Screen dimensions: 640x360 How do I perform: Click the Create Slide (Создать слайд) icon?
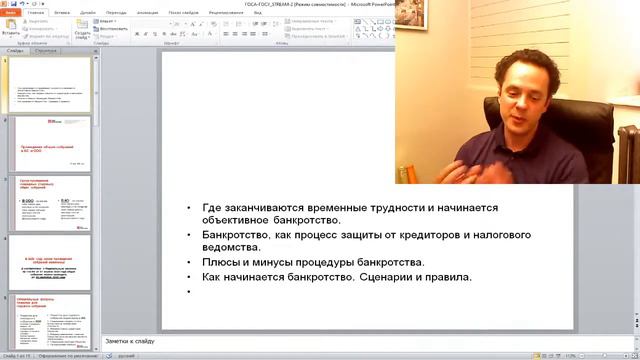pyautogui.click(x=82, y=25)
